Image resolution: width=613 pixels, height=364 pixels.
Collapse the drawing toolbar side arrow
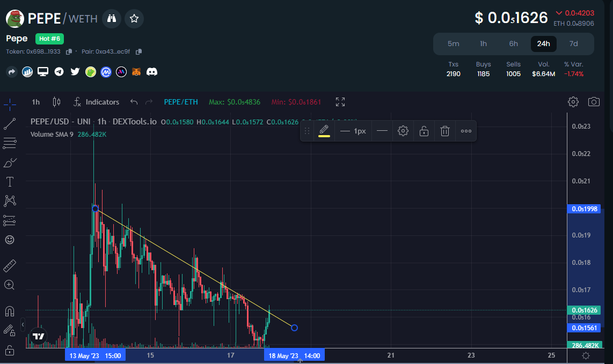(x=23, y=324)
